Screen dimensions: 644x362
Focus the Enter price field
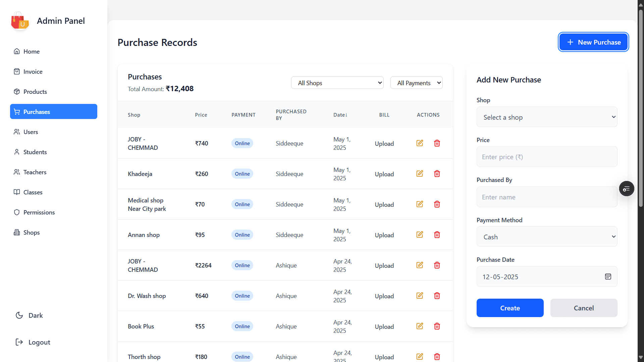pos(547,157)
